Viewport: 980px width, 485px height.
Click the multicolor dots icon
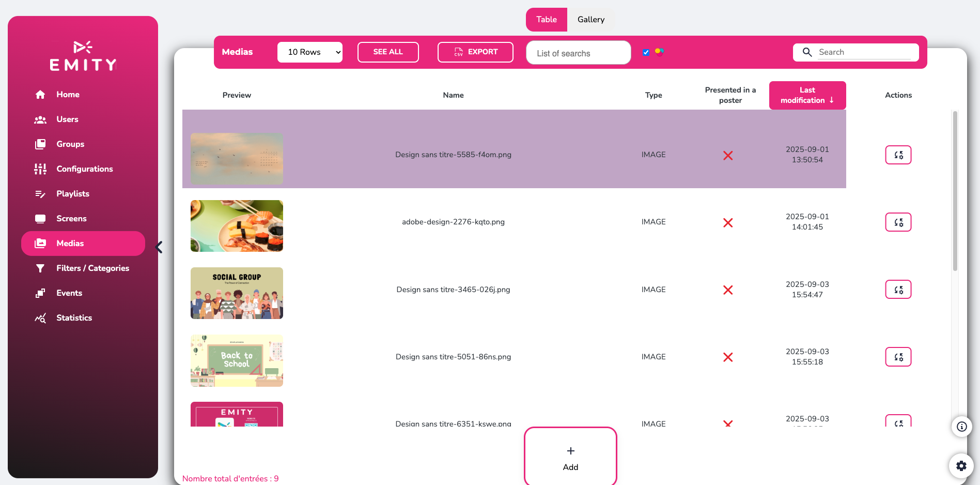(x=659, y=52)
